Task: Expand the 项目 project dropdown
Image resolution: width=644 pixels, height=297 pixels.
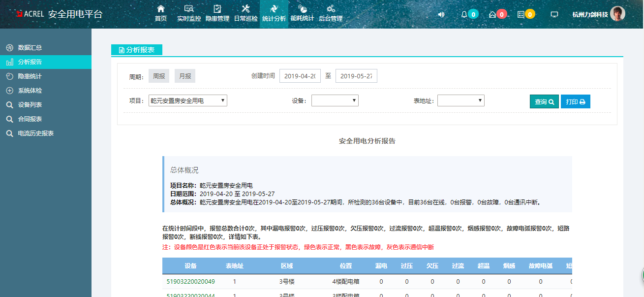Action: pyautogui.click(x=188, y=100)
